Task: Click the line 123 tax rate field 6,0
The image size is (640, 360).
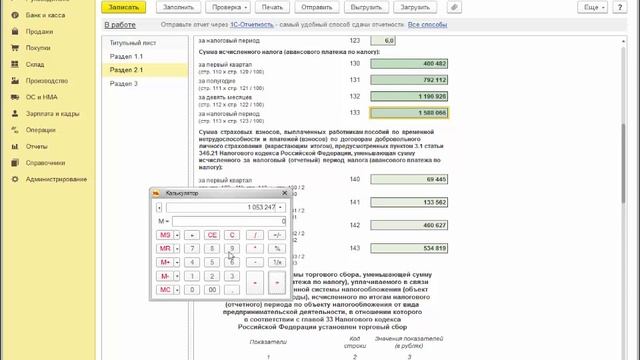Action: 383,40
